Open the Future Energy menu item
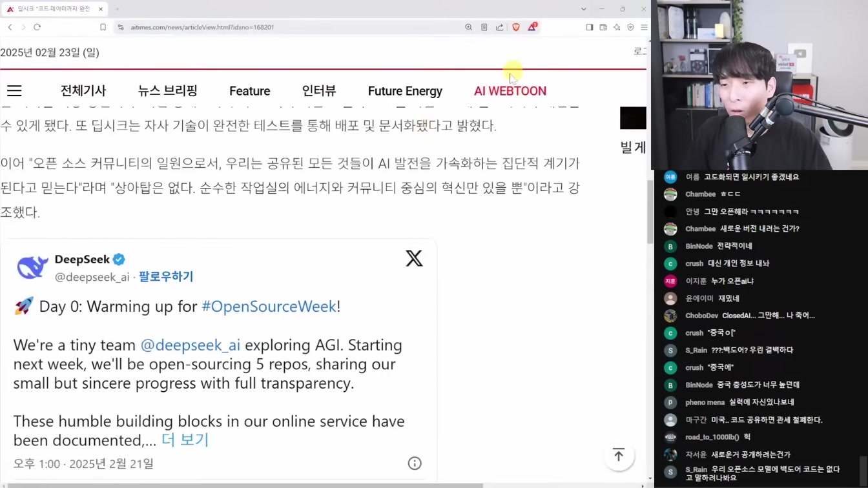Image resolution: width=868 pixels, height=488 pixels. pyautogui.click(x=405, y=91)
